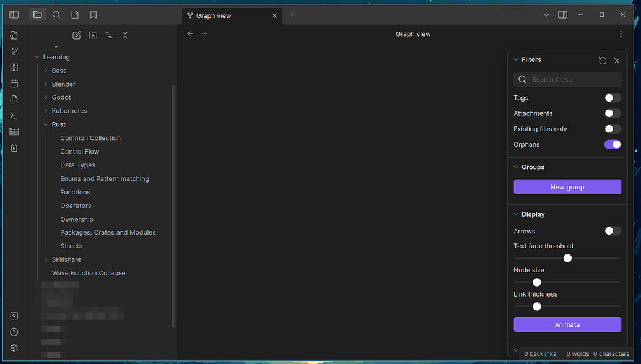
Task: Collapse the Rust folder in the sidebar
Action: pyautogui.click(x=45, y=124)
